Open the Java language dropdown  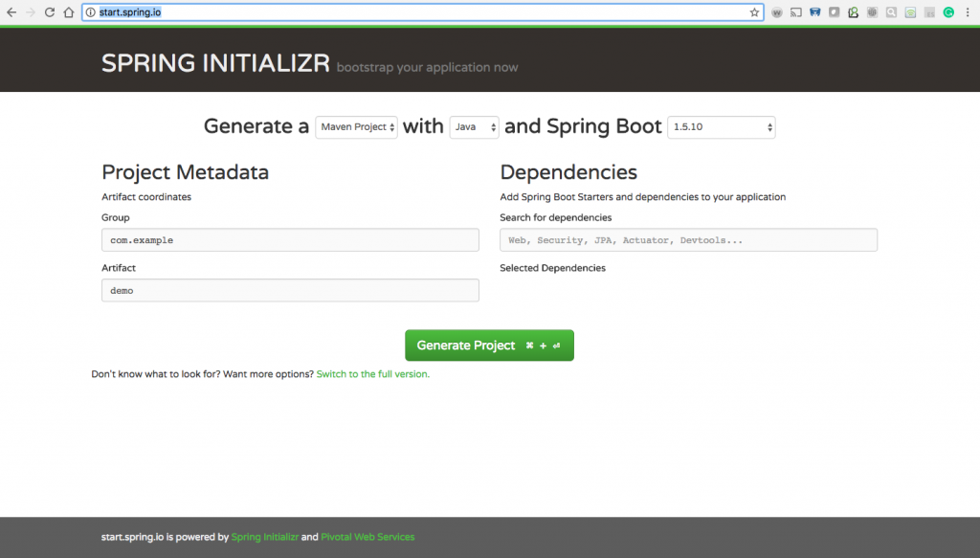tap(474, 127)
